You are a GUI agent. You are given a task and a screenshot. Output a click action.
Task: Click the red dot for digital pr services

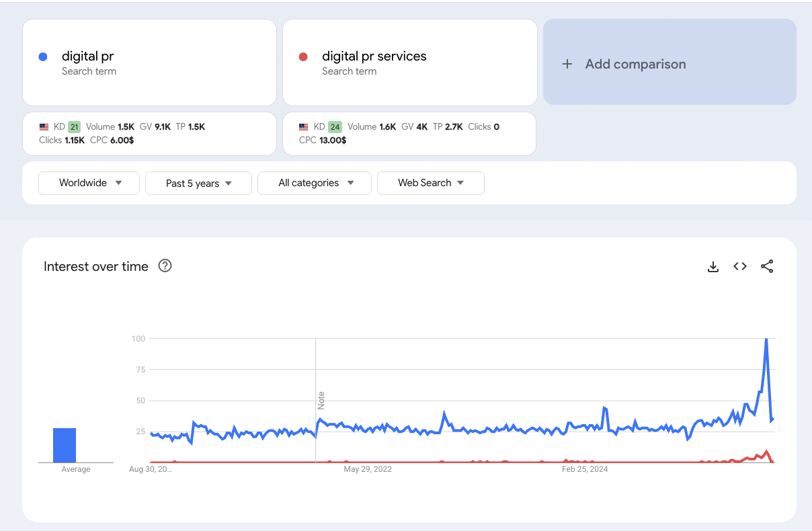tap(302, 56)
